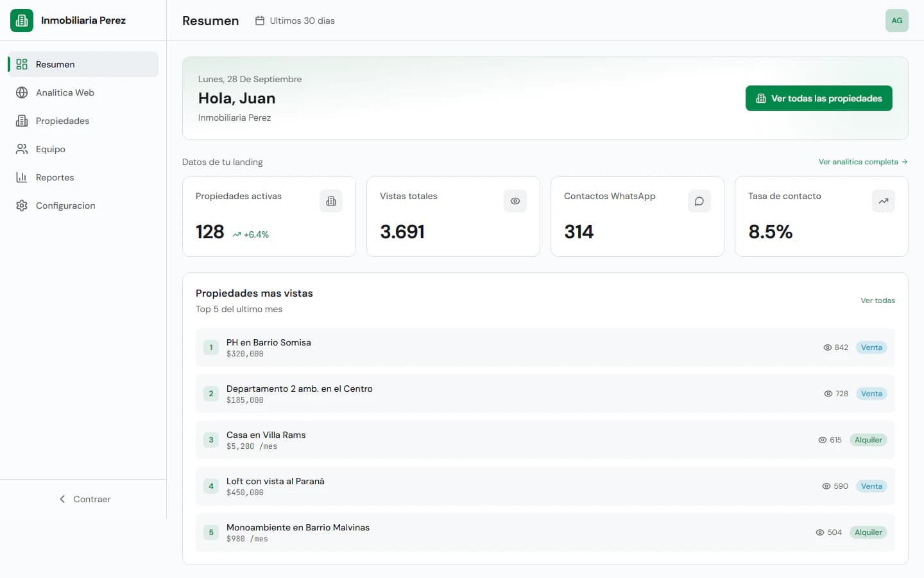The height and width of the screenshot is (578, 924).
Task: Click the eye icon next to 615 views
Action: [823, 440]
